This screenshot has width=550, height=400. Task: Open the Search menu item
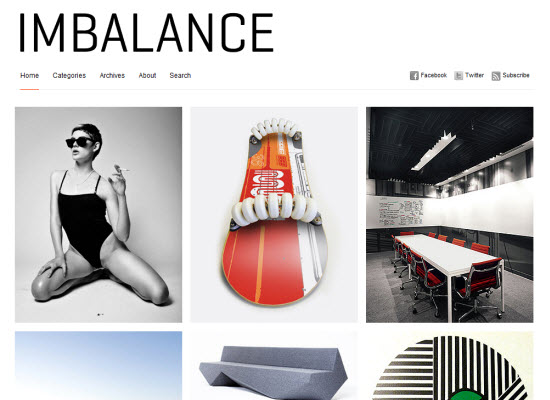(180, 75)
